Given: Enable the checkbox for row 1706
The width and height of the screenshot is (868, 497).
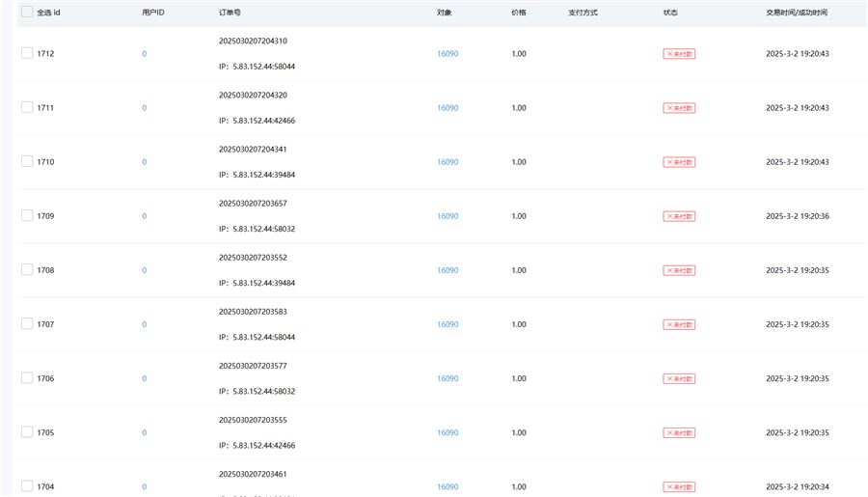Looking at the screenshot, I should [x=27, y=377].
